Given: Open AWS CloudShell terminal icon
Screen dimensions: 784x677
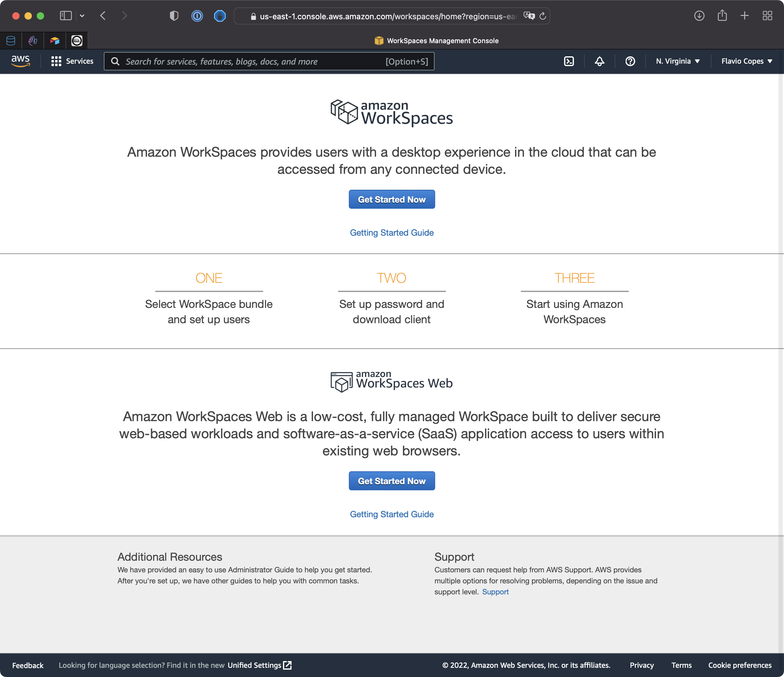Looking at the screenshot, I should tap(569, 61).
